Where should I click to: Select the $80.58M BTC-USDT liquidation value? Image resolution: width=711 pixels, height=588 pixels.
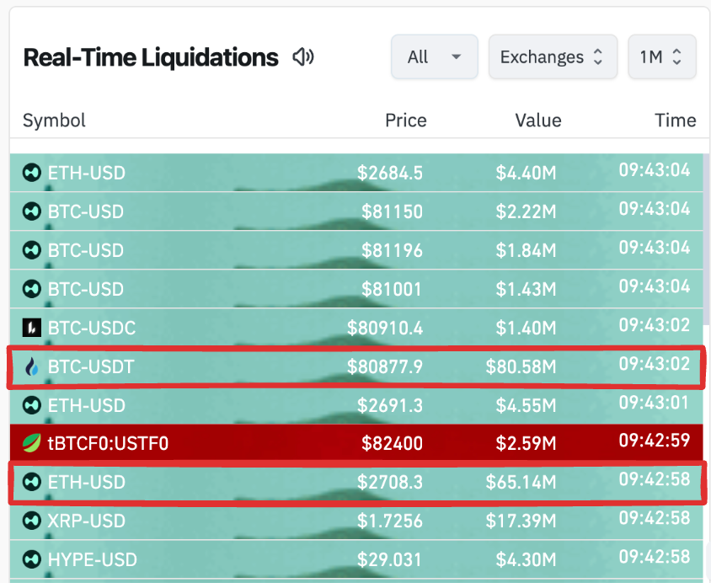520,366
